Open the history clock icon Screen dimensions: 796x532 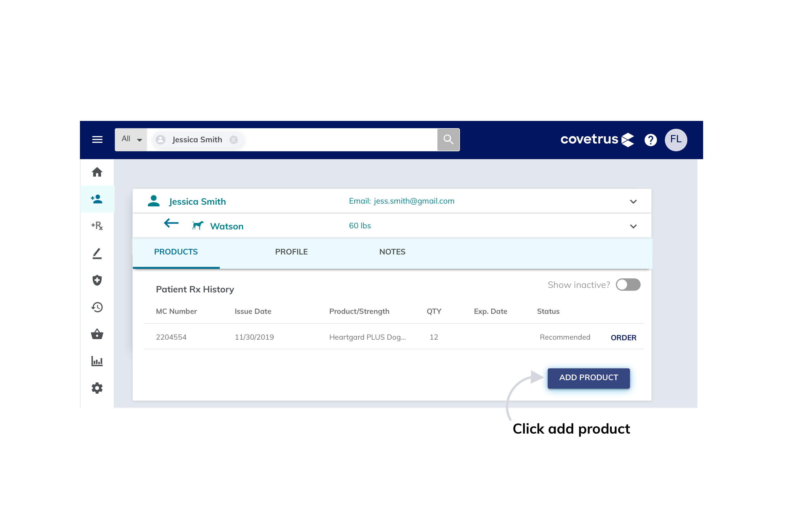(x=97, y=307)
